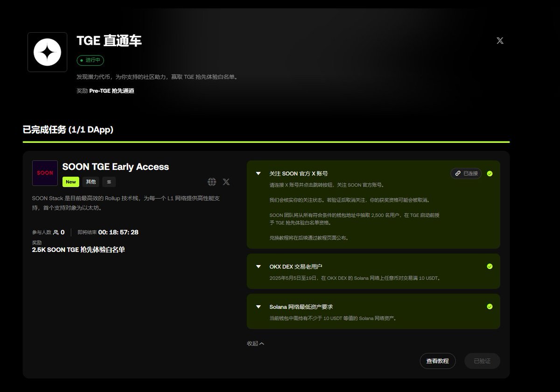Viewport: 560px width, 392px height.
Task: Click the green checkmark for 关注 SOON 官方 X 账号
Action: tap(490, 174)
